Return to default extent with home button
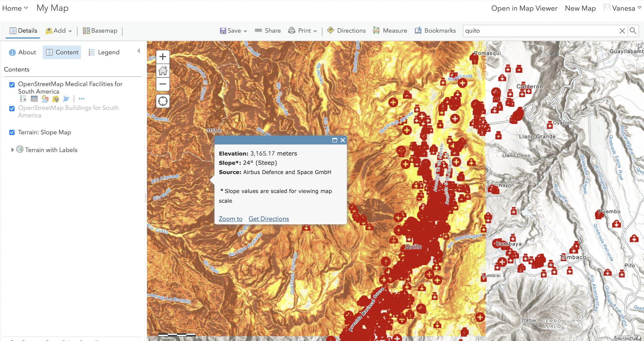 pyautogui.click(x=163, y=71)
